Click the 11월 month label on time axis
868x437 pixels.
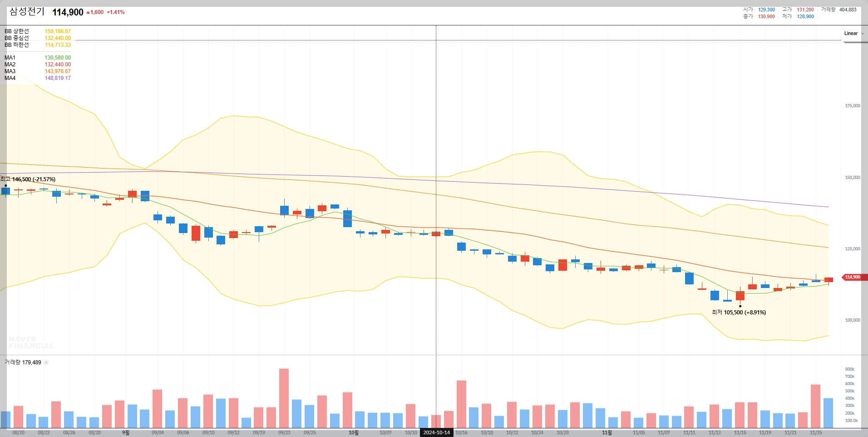click(x=607, y=432)
